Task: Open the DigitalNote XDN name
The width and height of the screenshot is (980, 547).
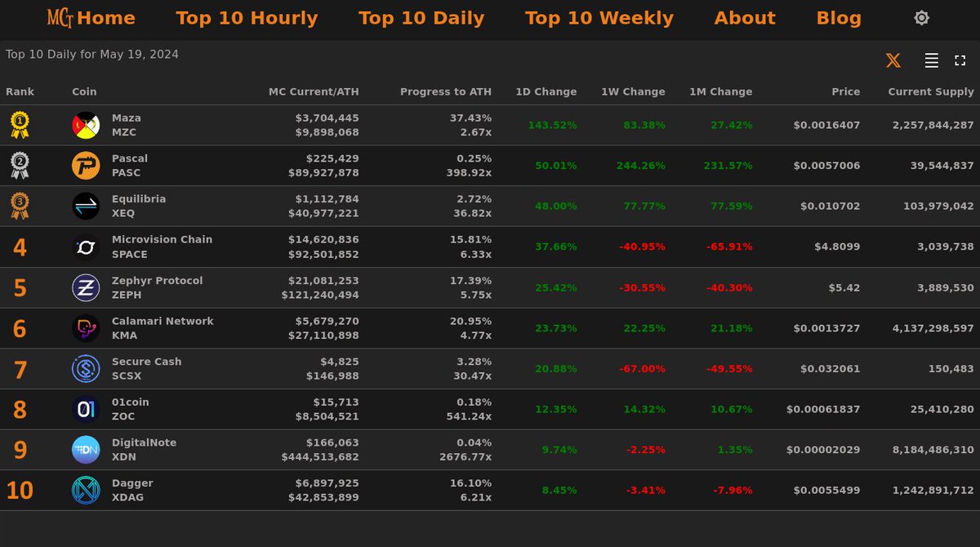Action: pyautogui.click(x=145, y=450)
